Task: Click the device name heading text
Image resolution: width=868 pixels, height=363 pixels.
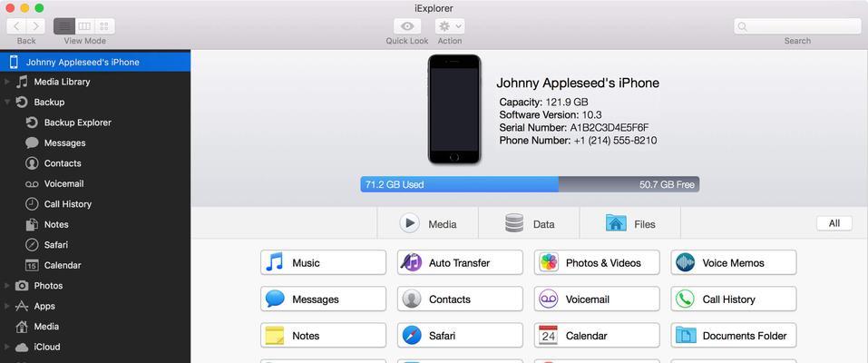Action: coord(578,83)
